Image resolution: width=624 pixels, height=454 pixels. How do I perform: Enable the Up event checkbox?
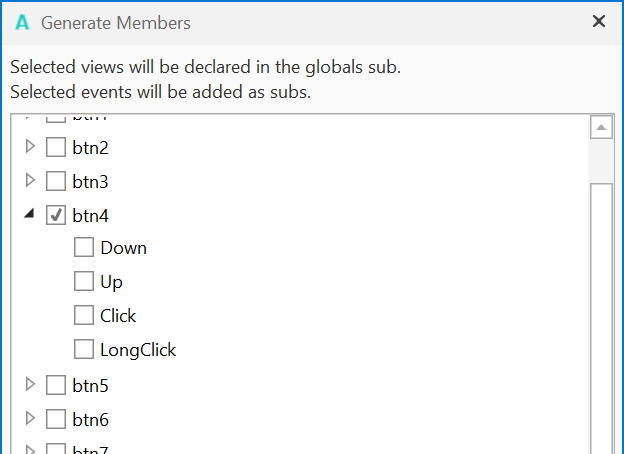tap(84, 282)
